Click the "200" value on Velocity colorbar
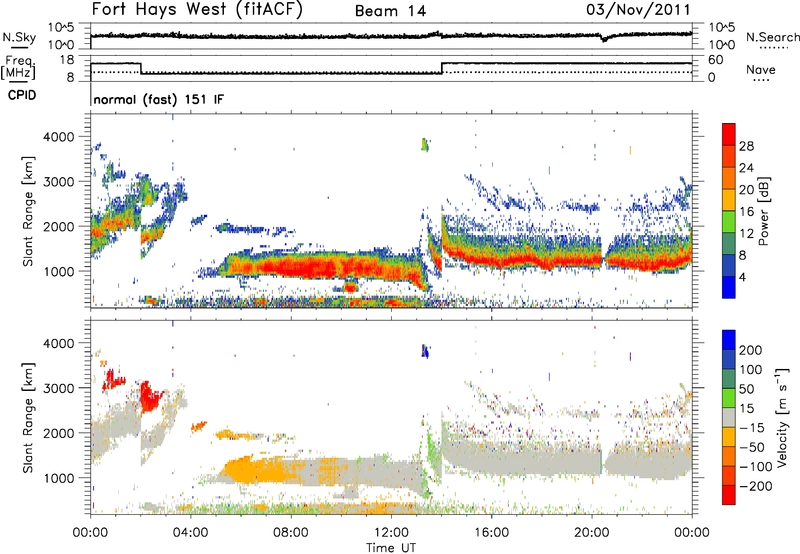Screen dimensions: 800x554 point(751,350)
